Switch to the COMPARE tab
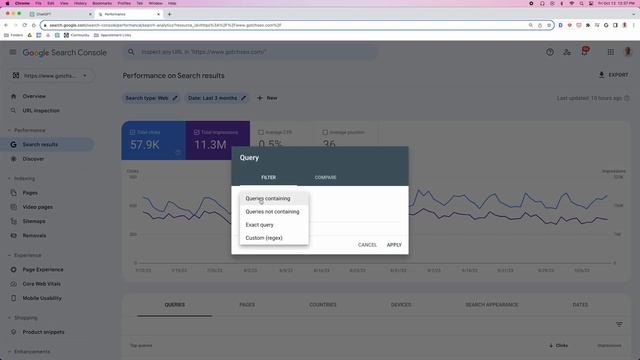Viewport: 640px width, 360px height. (x=325, y=178)
